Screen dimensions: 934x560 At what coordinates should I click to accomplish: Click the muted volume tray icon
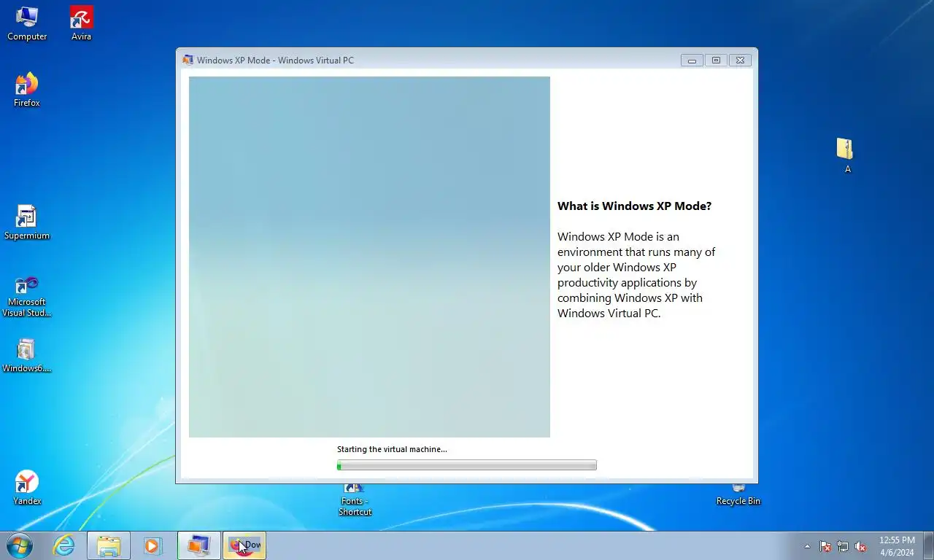[x=860, y=546]
